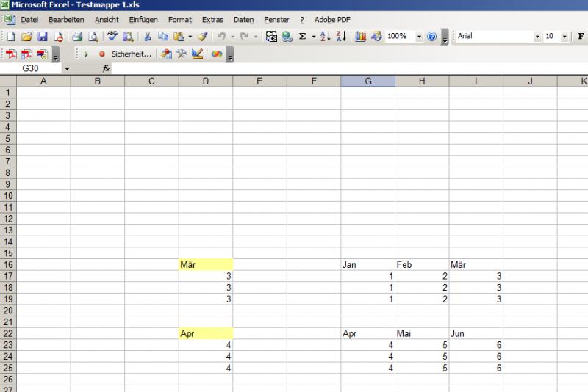Record a new macro red dot

pyautogui.click(x=101, y=54)
